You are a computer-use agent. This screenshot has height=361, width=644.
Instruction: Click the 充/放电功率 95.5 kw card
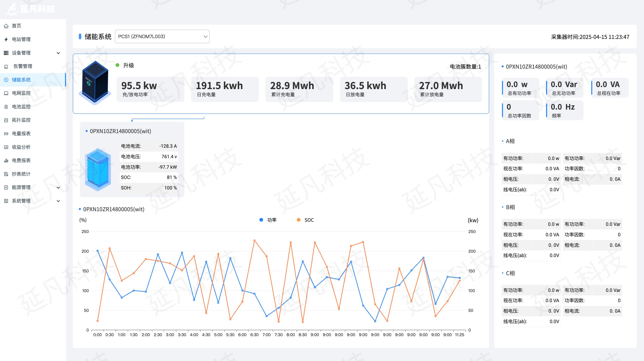tap(150, 89)
